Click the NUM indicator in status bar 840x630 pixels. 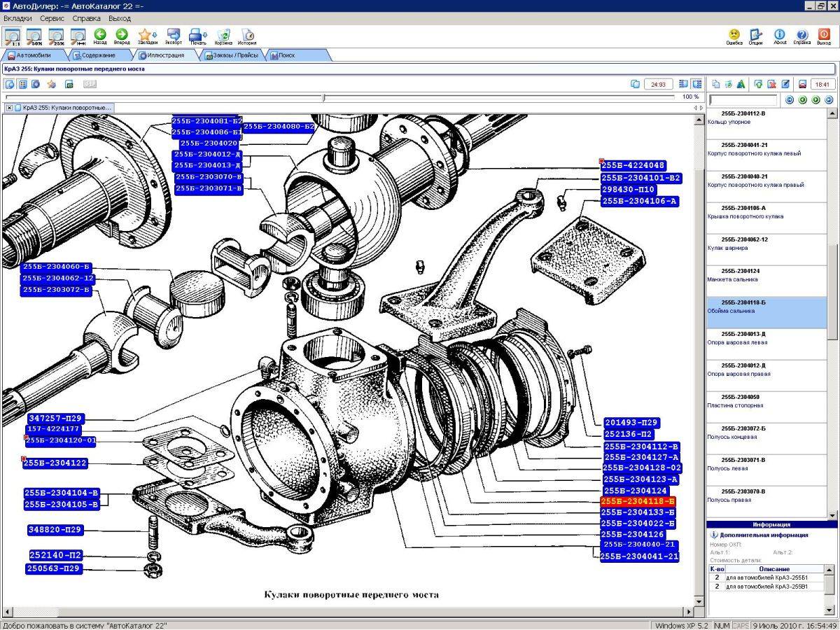pos(722,625)
